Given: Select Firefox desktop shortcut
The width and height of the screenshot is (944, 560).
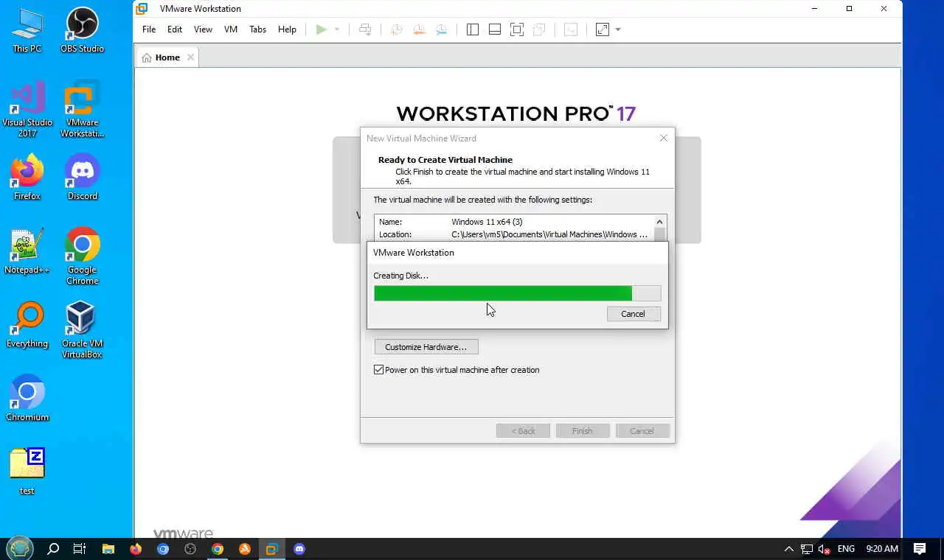Looking at the screenshot, I should click(27, 178).
